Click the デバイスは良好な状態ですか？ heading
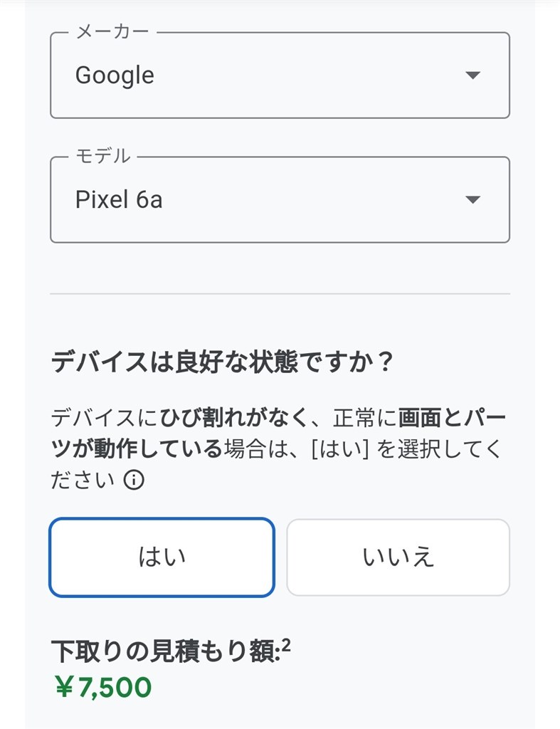560x729 pixels. pyautogui.click(x=223, y=361)
